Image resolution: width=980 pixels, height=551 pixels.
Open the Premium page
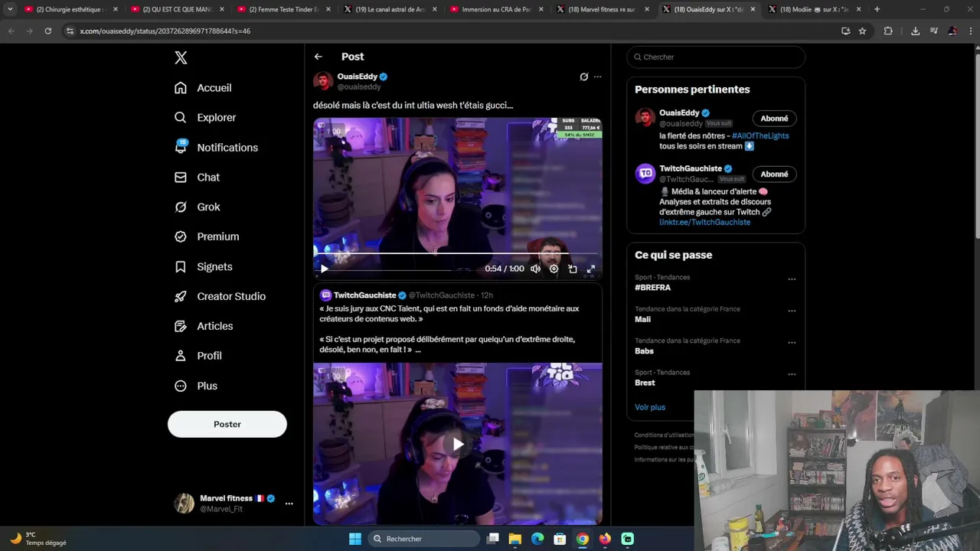click(207, 237)
